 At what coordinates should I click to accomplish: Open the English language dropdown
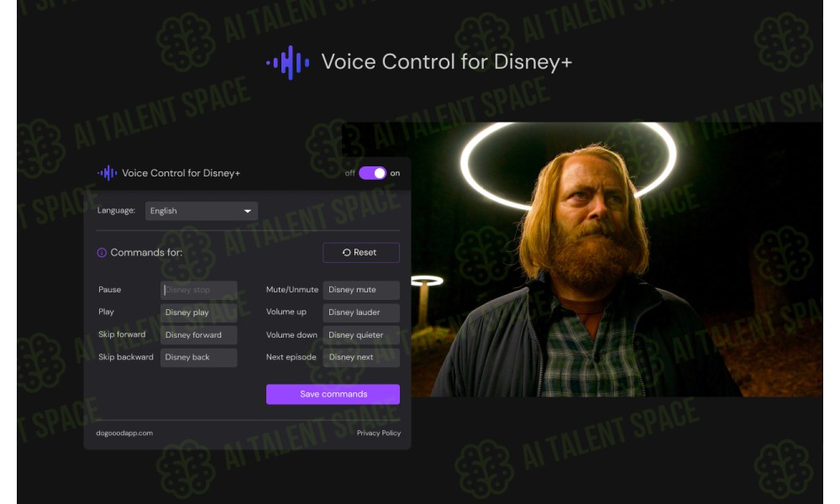[202, 211]
